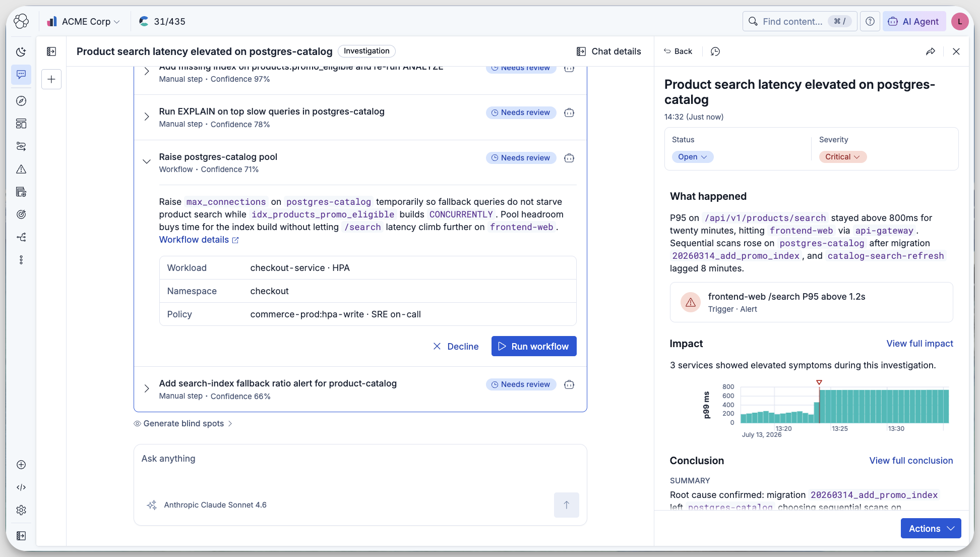Expand the Add search-index fallback ratio alert step
This screenshot has width=980, height=557.
147,388
